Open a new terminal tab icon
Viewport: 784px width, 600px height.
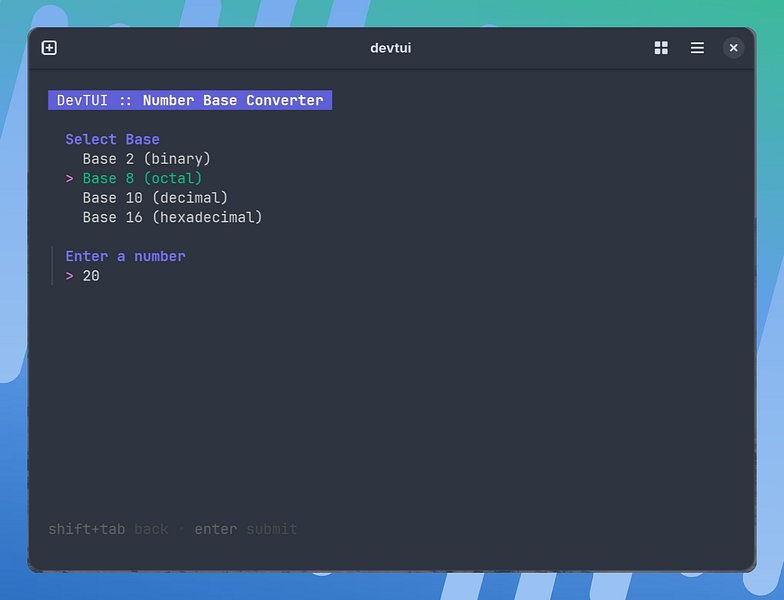pos(49,48)
